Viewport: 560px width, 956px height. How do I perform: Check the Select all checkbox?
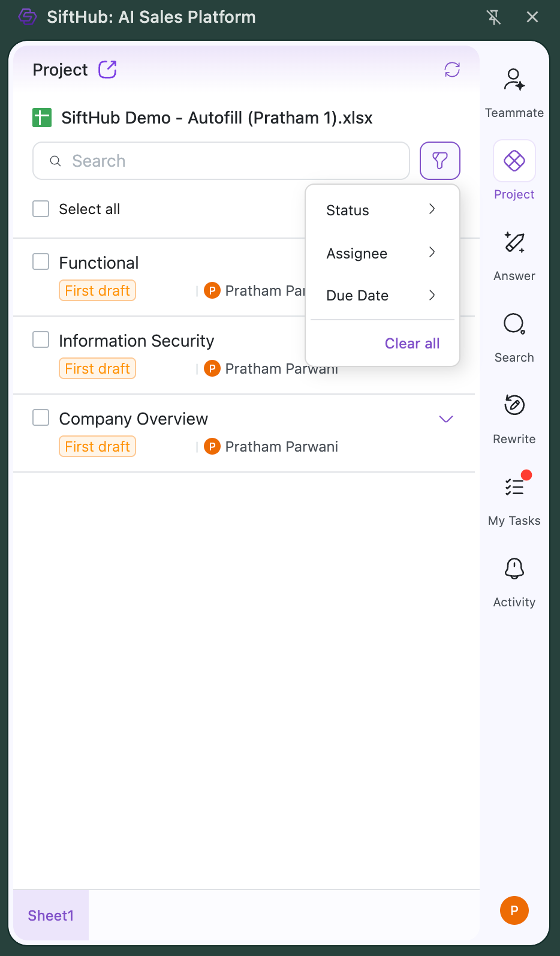coord(41,209)
